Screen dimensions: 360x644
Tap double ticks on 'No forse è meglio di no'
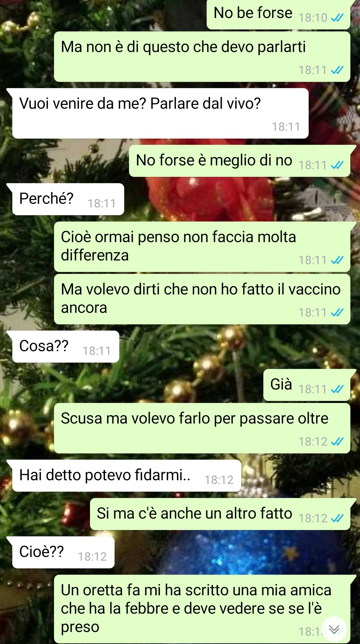point(337,165)
